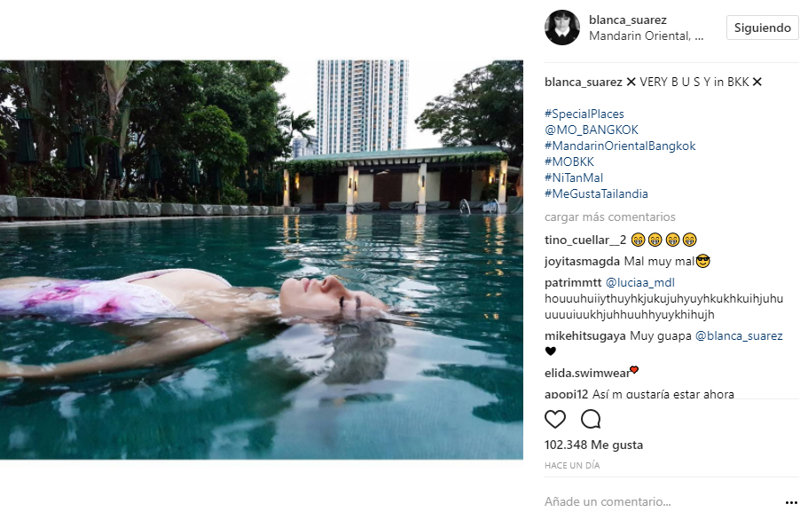The width and height of the screenshot is (800, 520).
Task: Open the pool photo of the post
Action: pos(261,260)
